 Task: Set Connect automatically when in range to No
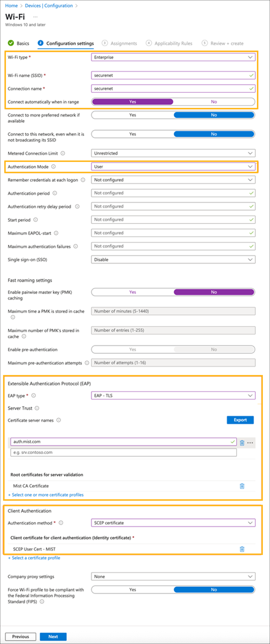[214, 102]
